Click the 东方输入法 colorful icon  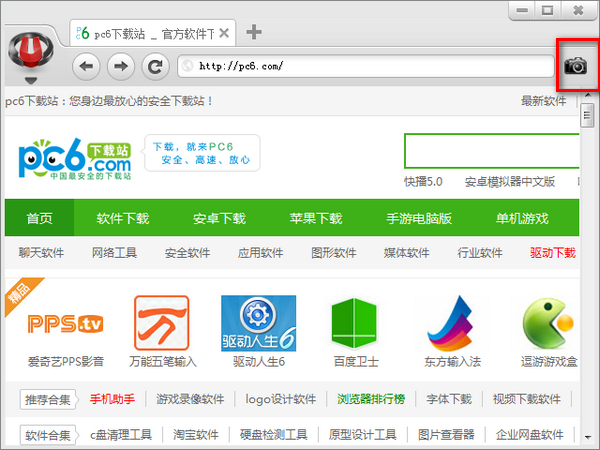click(x=452, y=323)
